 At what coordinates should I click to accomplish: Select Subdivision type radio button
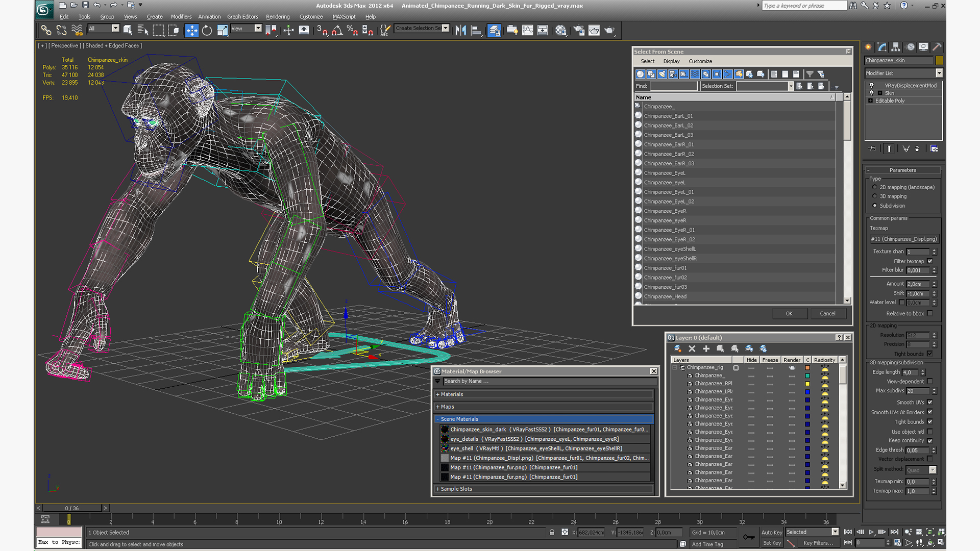(875, 206)
